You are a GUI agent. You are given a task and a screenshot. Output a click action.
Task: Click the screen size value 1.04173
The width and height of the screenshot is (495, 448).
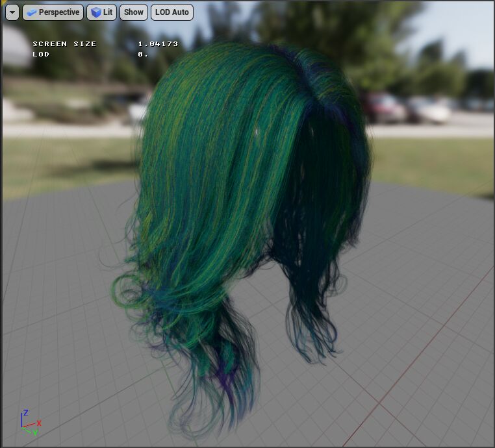pos(157,44)
